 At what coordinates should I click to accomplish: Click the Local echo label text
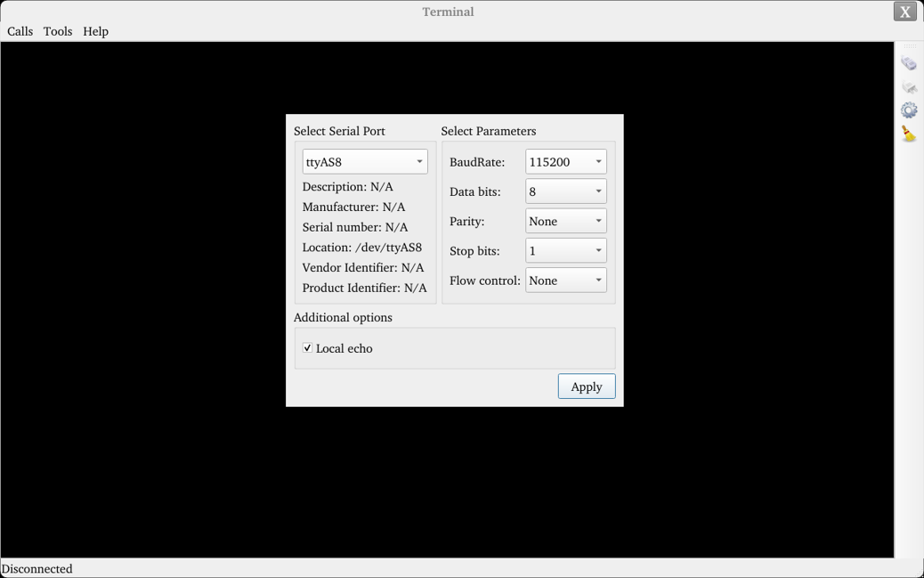[344, 348]
